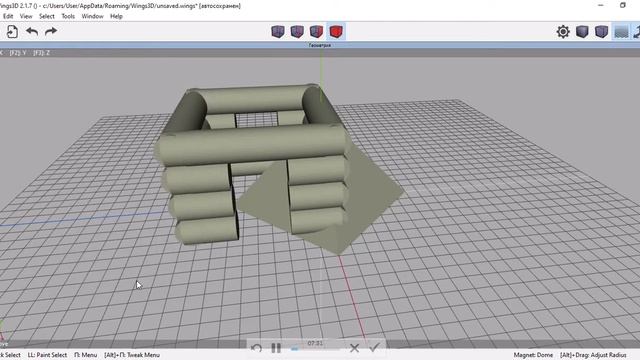Open the View menu
Image resolution: width=640 pixels, height=360 pixels.
click(26, 16)
